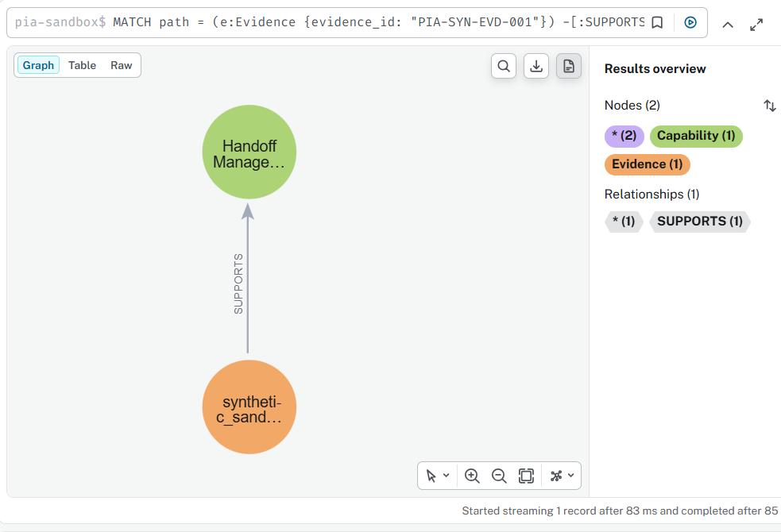Expand result frame to fullscreen
Screen dimensions: 781x532
(756, 25)
